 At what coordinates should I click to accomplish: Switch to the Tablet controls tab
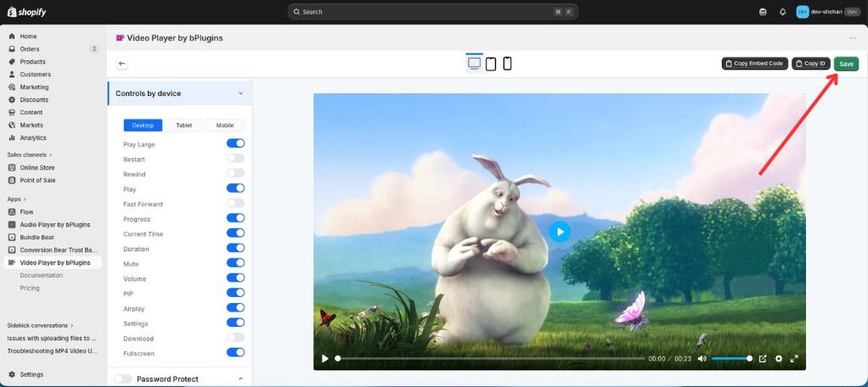pyautogui.click(x=183, y=125)
